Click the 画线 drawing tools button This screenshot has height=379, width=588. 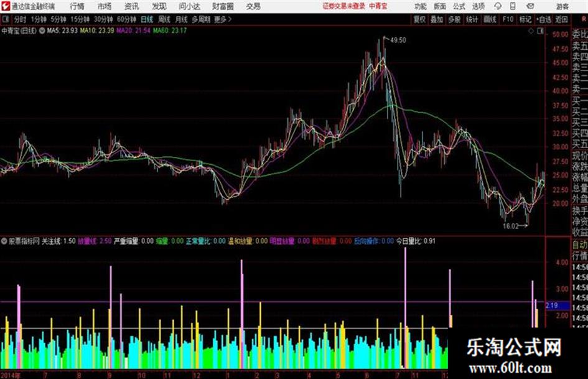[x=490, y=19]
